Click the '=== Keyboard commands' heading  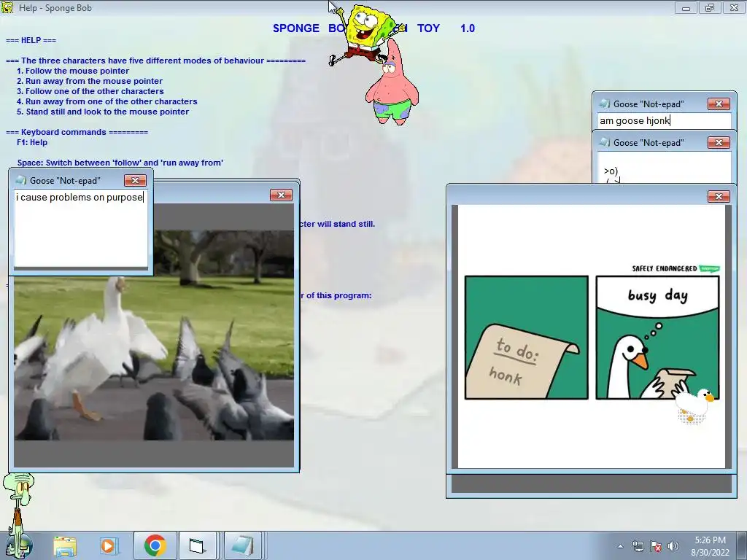click(77, 132)
